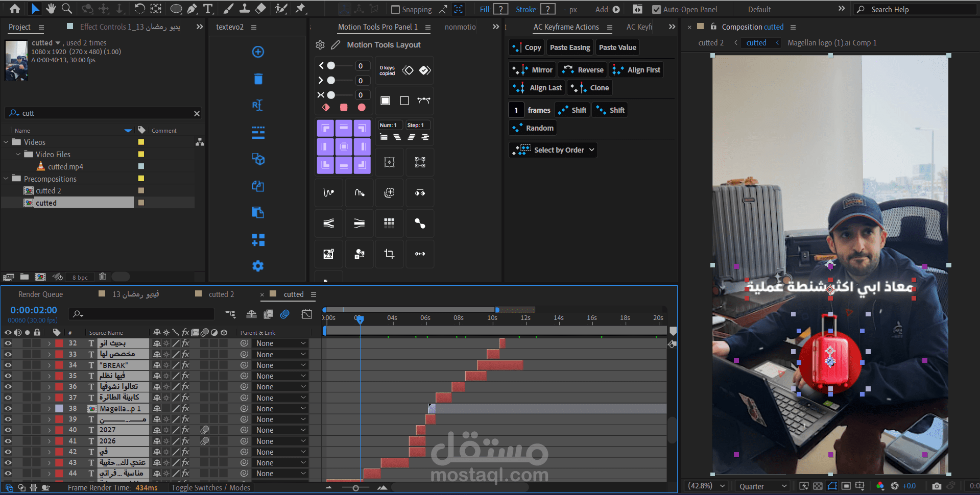The height and width of the screenshot is (495, 980).
Task: Select the Ellipse shape tool
Action: [x=176, y=9]
